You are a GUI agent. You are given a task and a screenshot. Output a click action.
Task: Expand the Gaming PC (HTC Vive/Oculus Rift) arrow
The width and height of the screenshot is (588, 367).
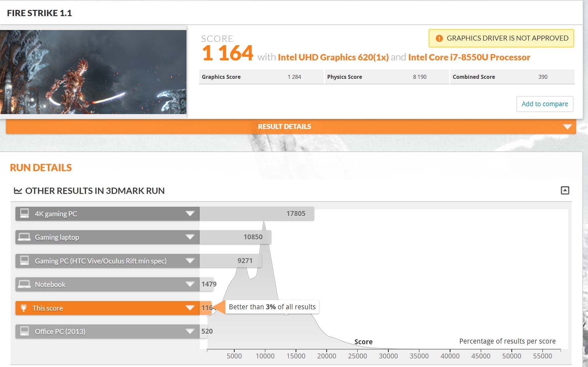click(x=190, y=260)
